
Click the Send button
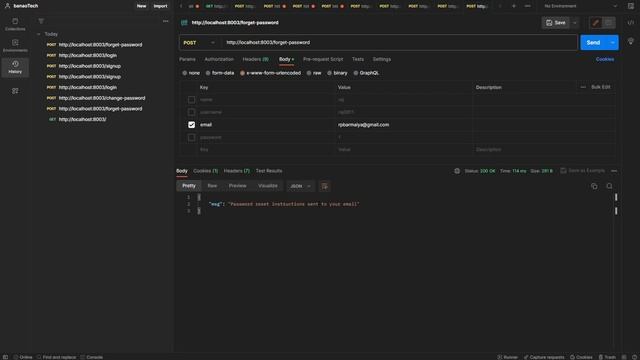coord(593,42)
